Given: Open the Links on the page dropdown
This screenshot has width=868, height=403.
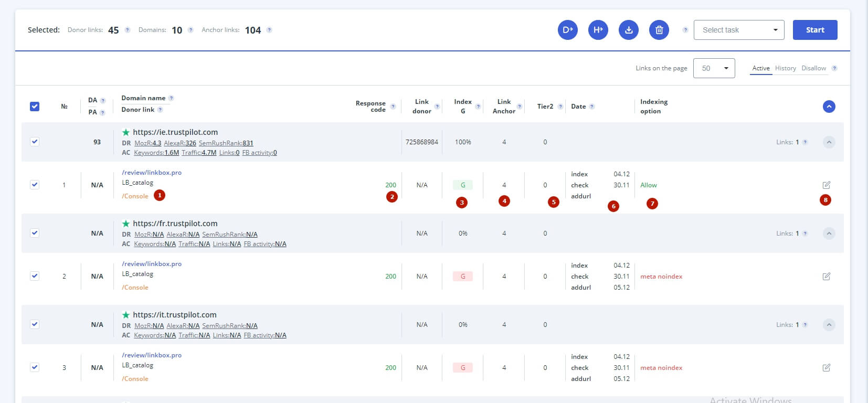Looking at the screenshot, I should (714, 68).
